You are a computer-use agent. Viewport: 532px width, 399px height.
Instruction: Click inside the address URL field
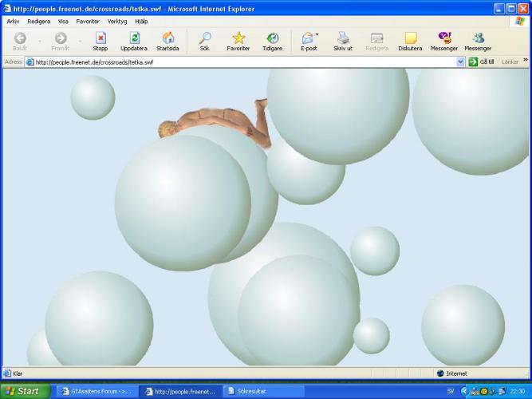239,61
